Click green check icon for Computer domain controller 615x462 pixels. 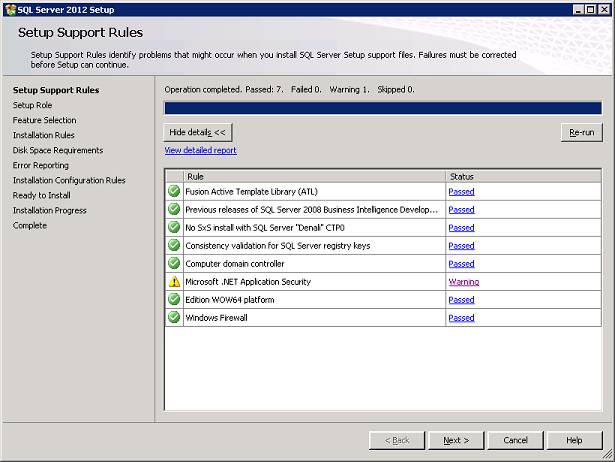(174, 263)
